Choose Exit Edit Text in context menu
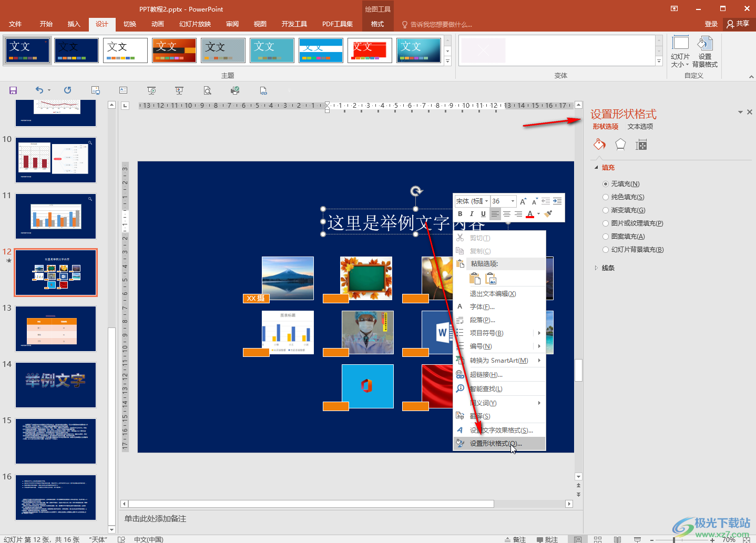This screenshot has width=756, height=543. tap(499, 294)
